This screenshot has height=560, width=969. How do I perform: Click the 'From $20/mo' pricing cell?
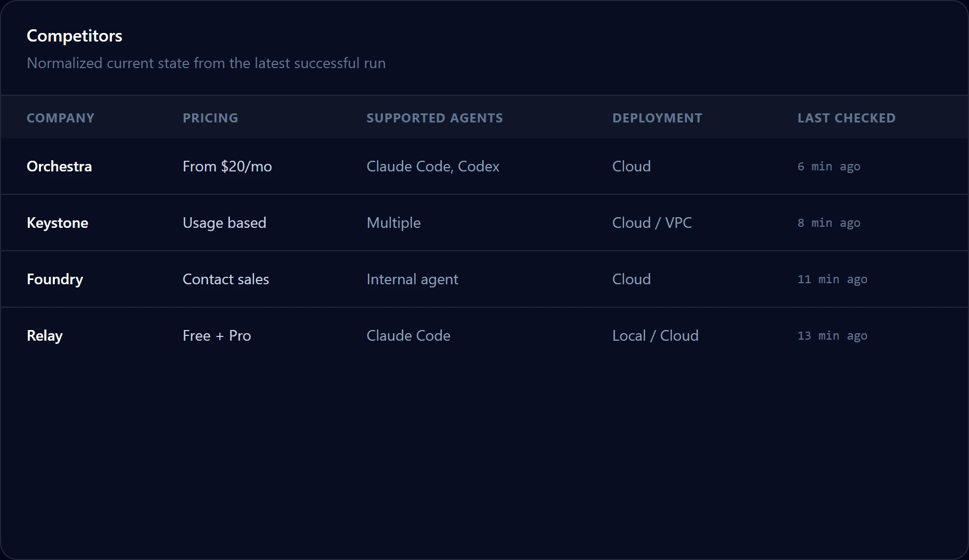tap(227, 166)
